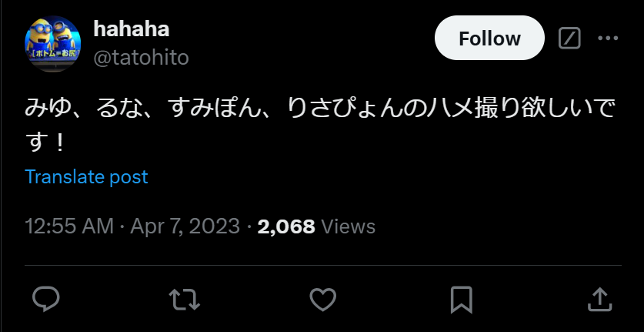
Task: Click the hahaha display name
Action: click(x=131, y=29)
